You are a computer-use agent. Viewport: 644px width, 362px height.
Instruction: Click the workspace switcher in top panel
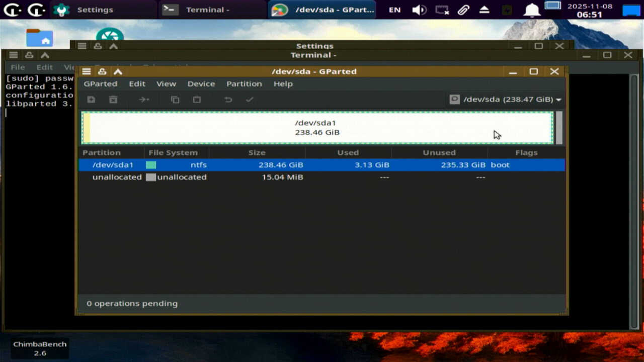(x=553, y=6)
